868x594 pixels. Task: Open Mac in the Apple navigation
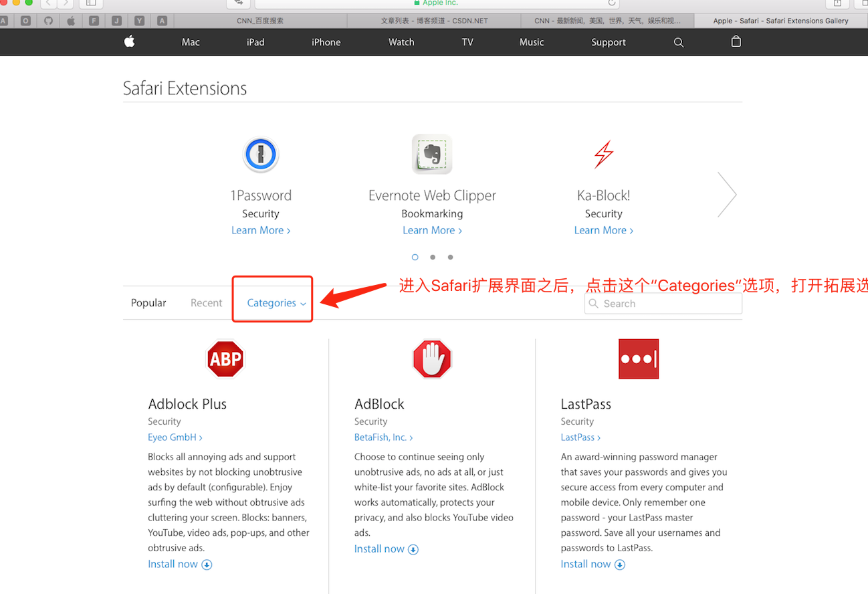pyautogui.click(x=191, y=42)
